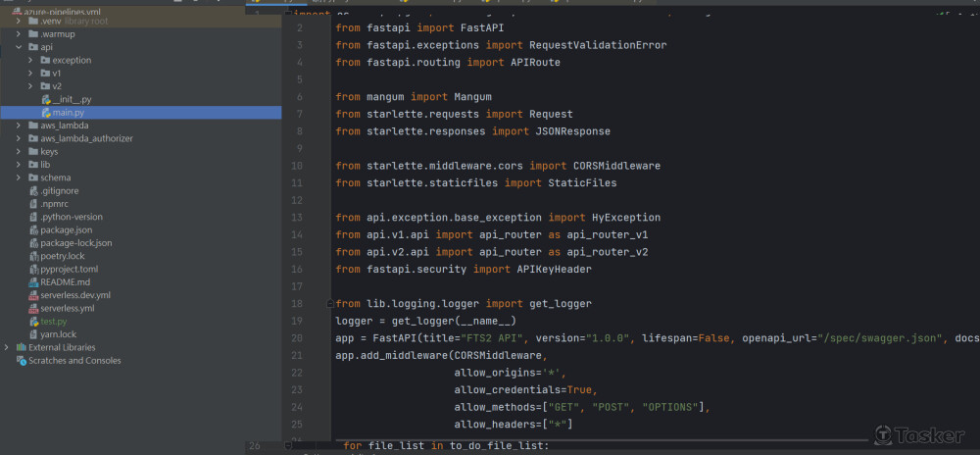Expand the schema folder

[x=19, y=177]
